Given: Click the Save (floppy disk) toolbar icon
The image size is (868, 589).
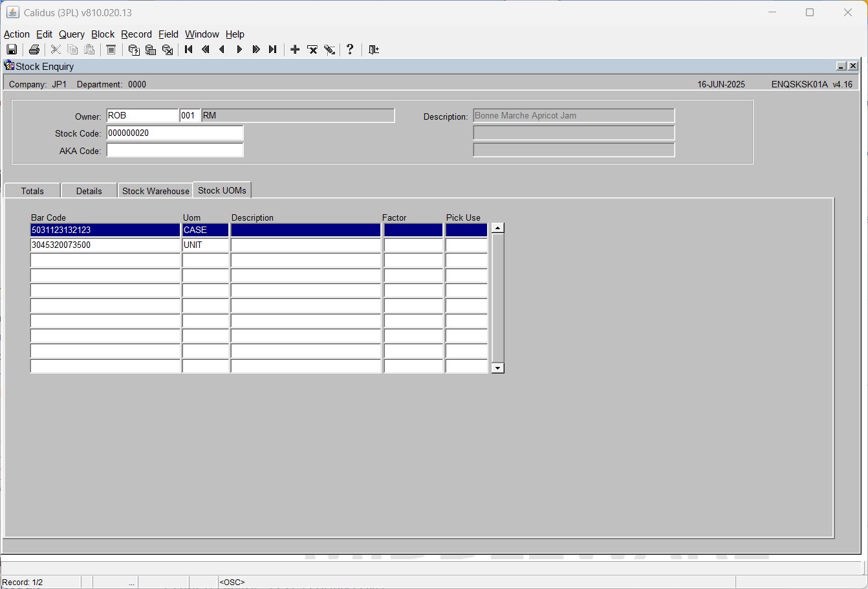Looking at the screenshot, I should click(12, 50).
